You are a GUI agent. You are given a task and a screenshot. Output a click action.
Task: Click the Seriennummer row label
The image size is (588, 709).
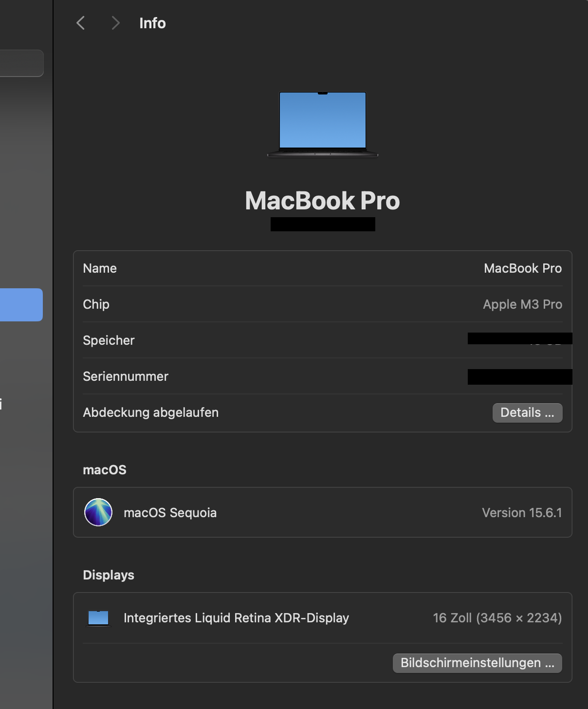pyautogui.click(x=126, y=376)
